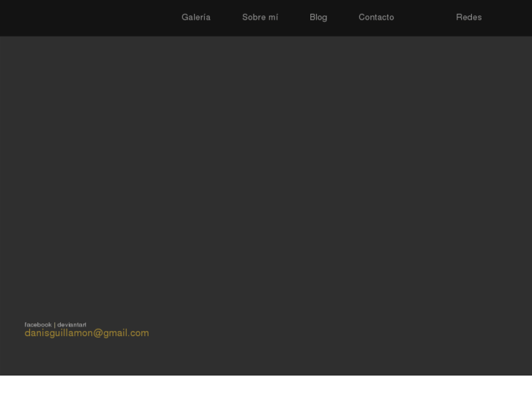Screen dimensions: 532x399
Task: Open the Galería menu item
Action: [195, 18]
